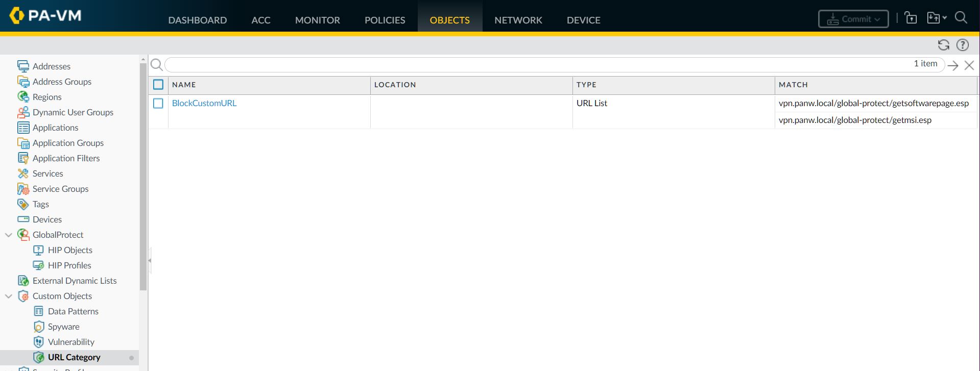Click the Address Groups icon
Viewport: 980px width, 371px height.
click(23, 82)
